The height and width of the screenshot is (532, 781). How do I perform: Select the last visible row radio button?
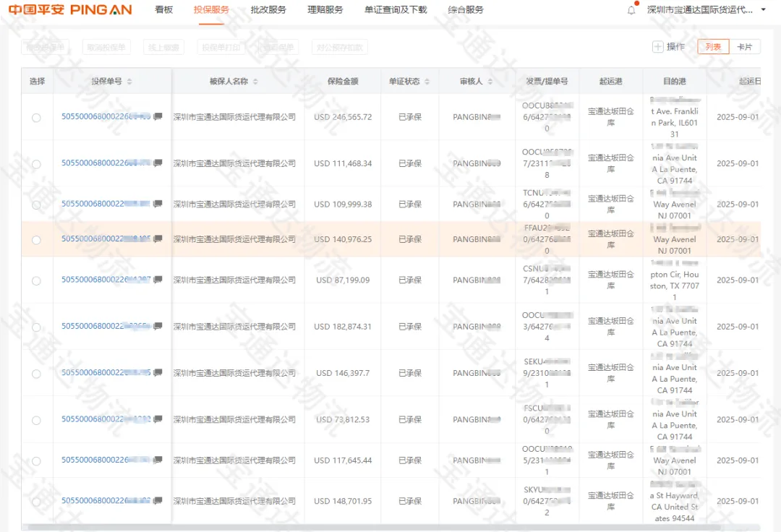coord(36,501)
